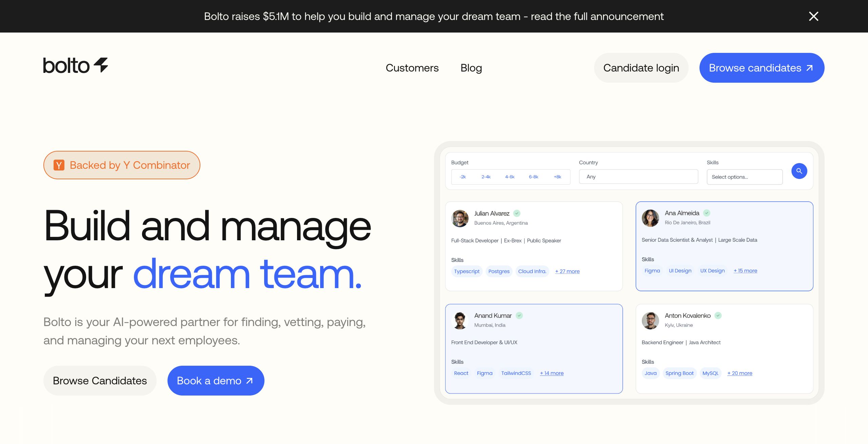Click Julian Alvarez's verified checkmark badge
Viewport: 868px width, 444px height.
pyautogui.click(x=517, y=213)
